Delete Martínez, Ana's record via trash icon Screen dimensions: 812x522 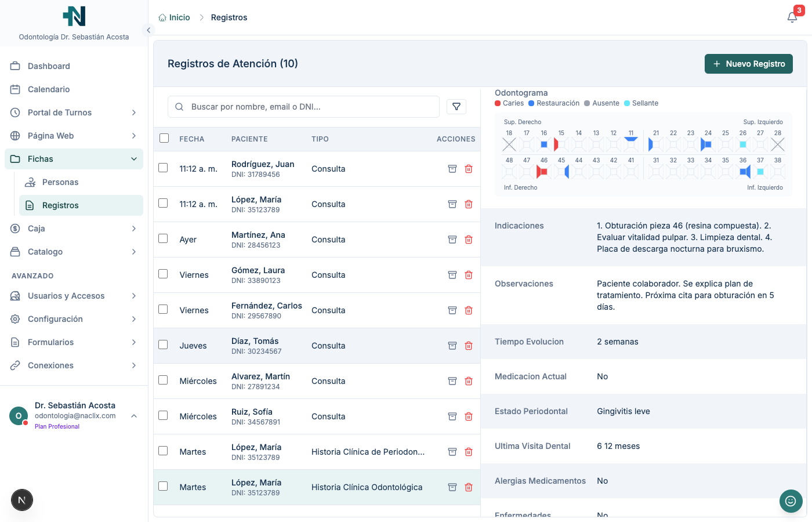click(x=469, y=240)
